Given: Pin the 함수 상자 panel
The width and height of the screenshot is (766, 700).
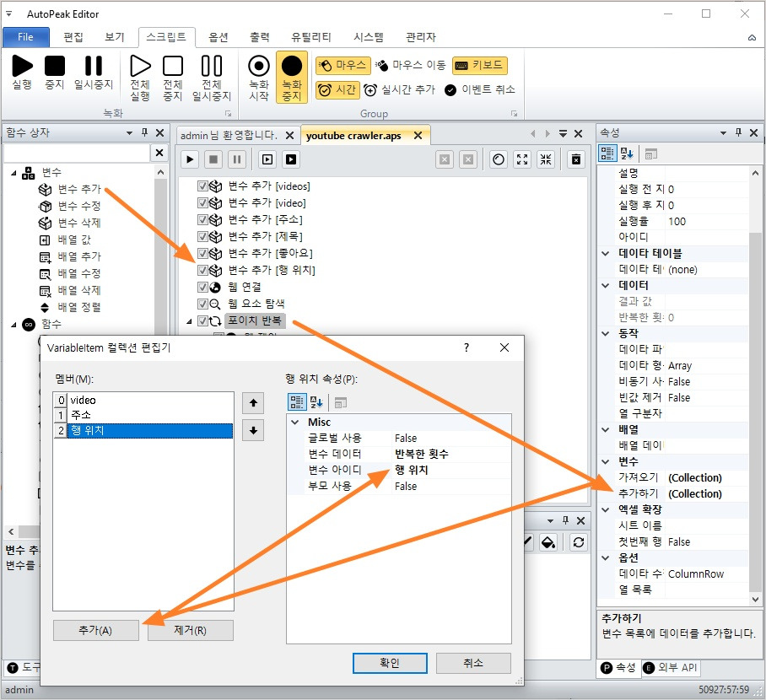Looking at the screenshot, I should 144,132.
